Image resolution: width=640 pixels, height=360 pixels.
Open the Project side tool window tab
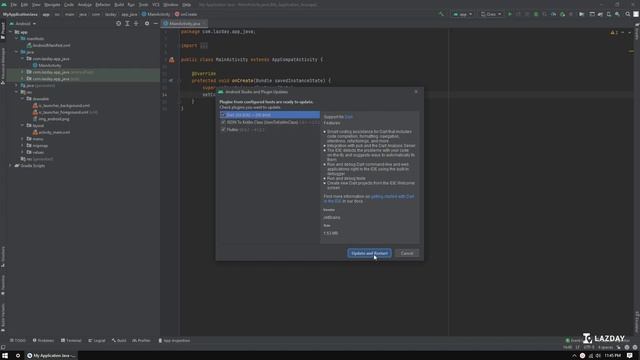tap(3, 31)
